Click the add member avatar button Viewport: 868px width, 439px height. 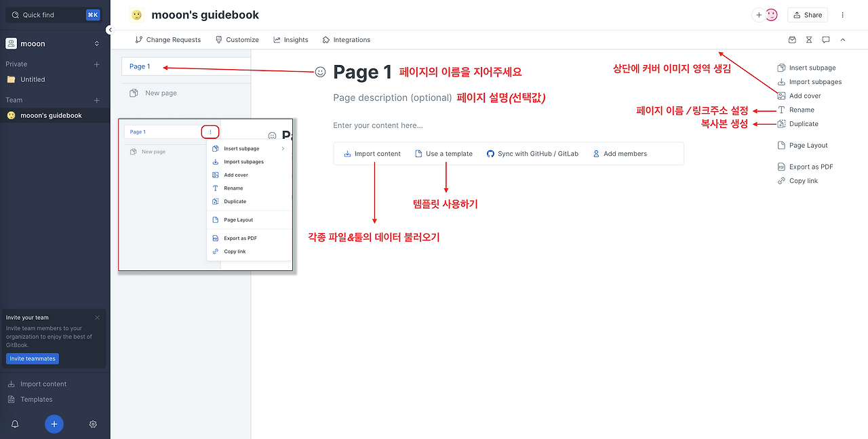tap(759, 15)
